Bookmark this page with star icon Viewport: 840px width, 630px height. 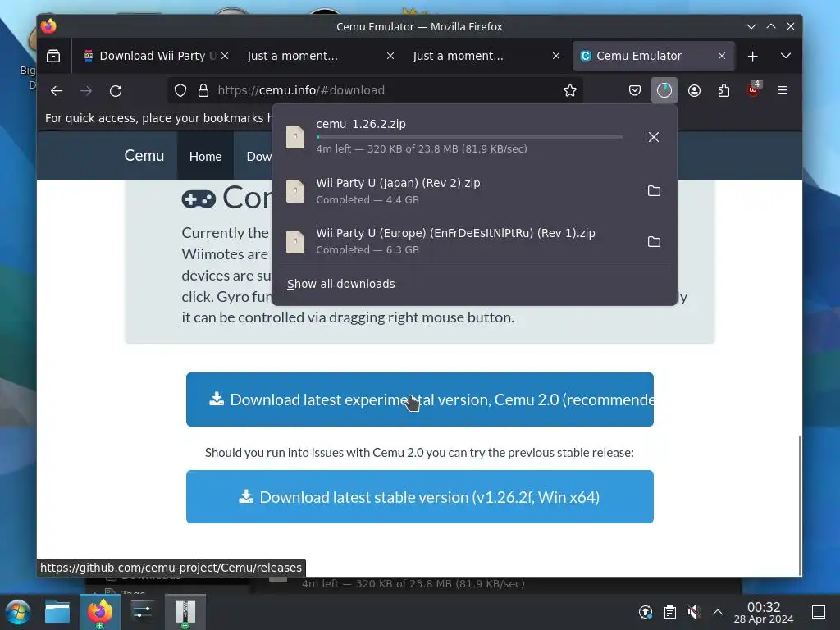(570, 90)
